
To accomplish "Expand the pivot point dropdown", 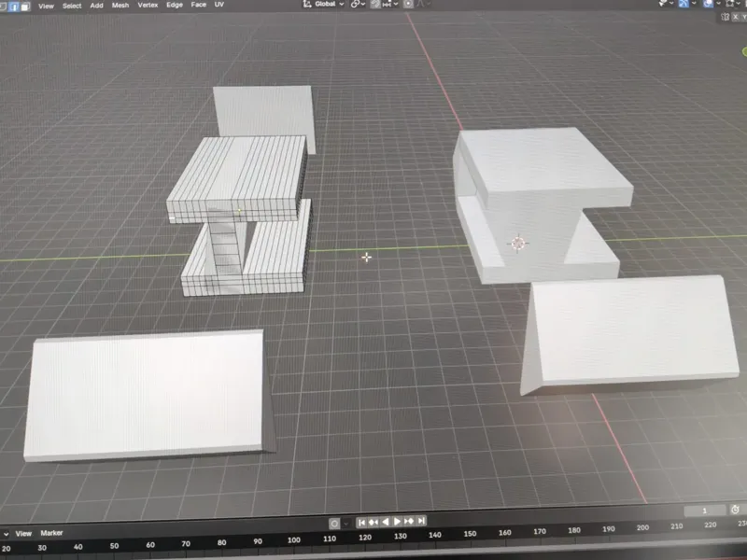I will click(358, 4).
